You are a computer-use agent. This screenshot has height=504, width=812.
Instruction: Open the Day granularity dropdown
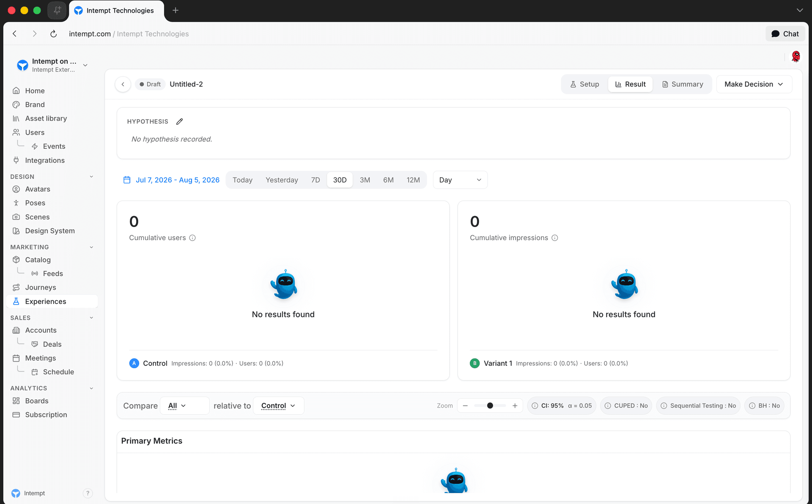click(460, 180)
